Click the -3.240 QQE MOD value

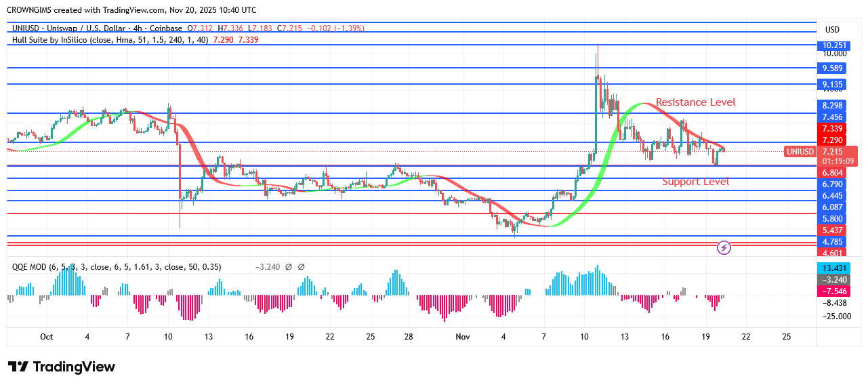pos(266,267)
